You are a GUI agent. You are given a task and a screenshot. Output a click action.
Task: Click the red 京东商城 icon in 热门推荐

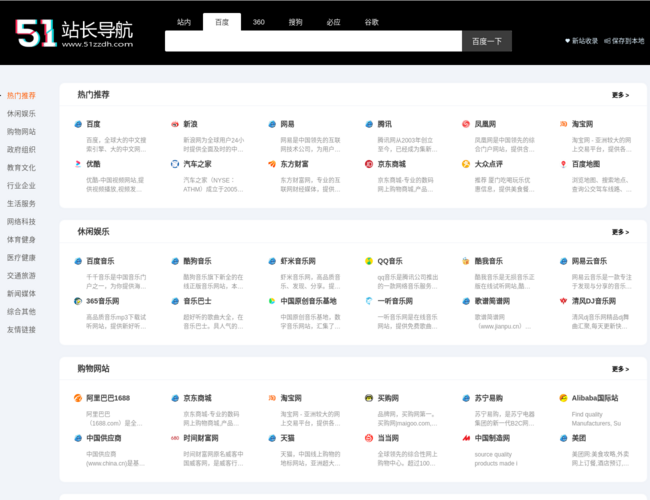(369, 164)
